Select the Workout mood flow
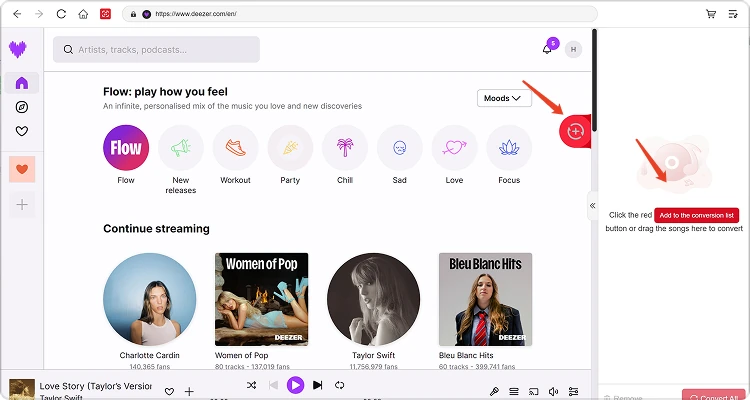750x400 pixels. tap(235, 147)
